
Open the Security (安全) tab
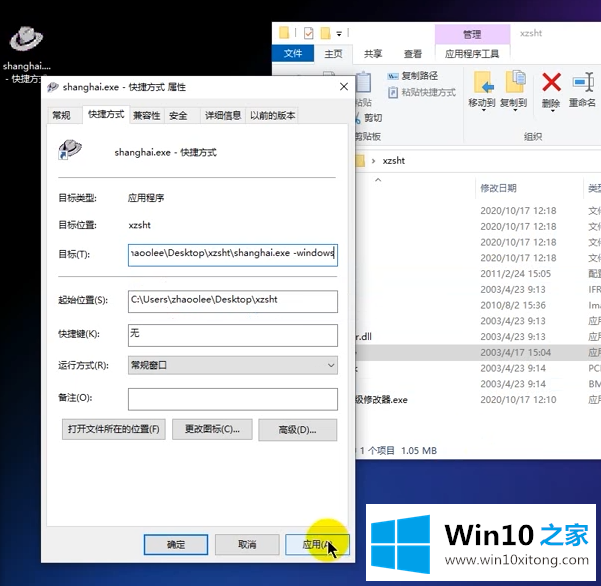[x=178, y=115]
